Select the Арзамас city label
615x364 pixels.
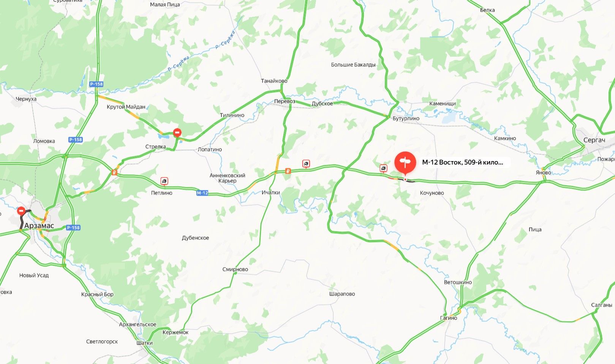click(39, 226)
